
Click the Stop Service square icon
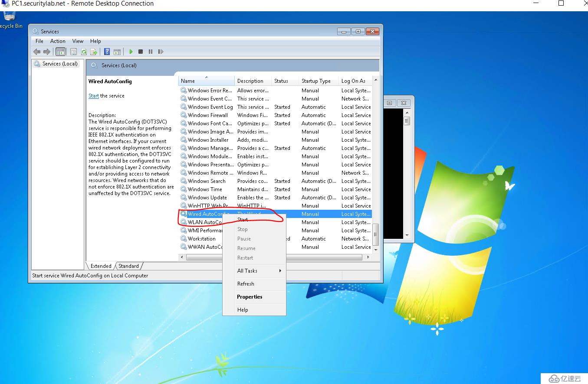click(141, 52)
